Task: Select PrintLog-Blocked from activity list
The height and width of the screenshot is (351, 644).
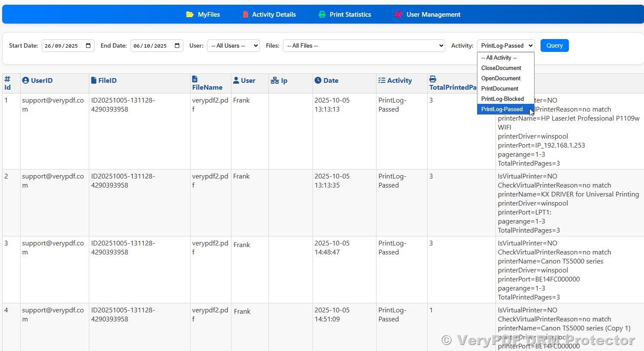Action: coord(502,99)
